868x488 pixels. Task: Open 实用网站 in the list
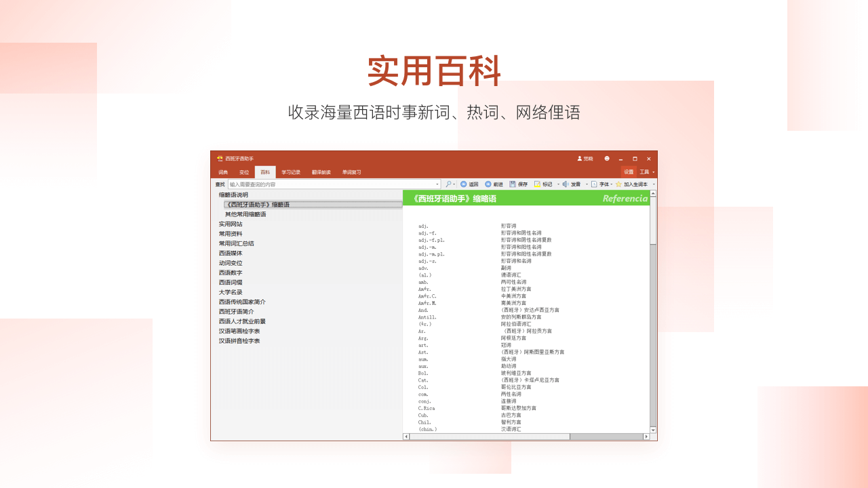pos(231,224)
